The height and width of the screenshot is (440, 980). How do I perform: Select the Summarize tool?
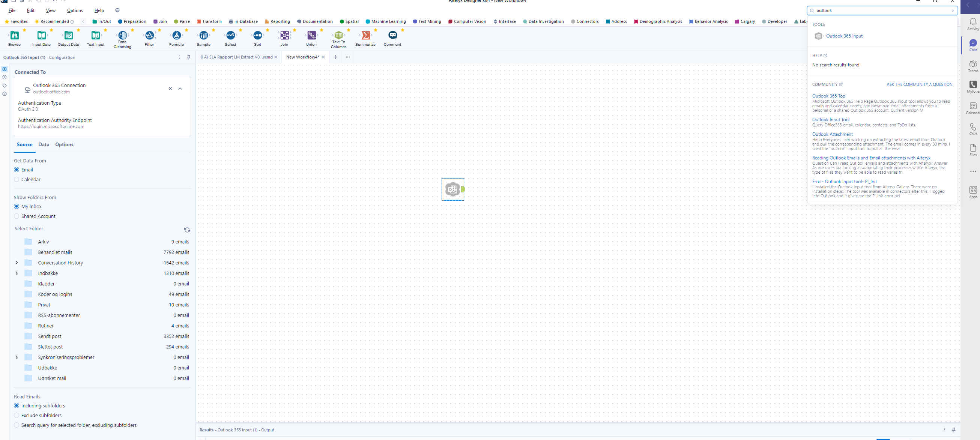click(x=365, y=36)
